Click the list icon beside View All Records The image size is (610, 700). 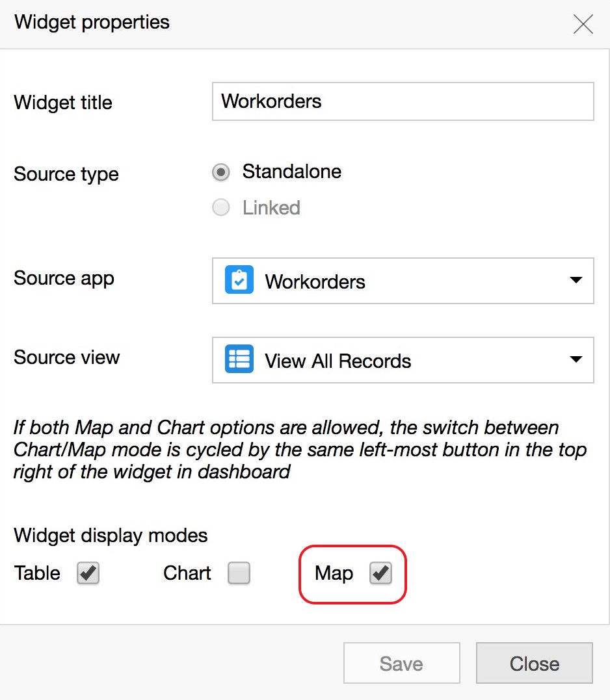[239, 360]
